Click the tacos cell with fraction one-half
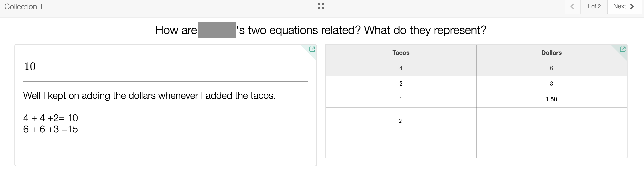This screenshot has width=644, height=186. tap(401, 118)
